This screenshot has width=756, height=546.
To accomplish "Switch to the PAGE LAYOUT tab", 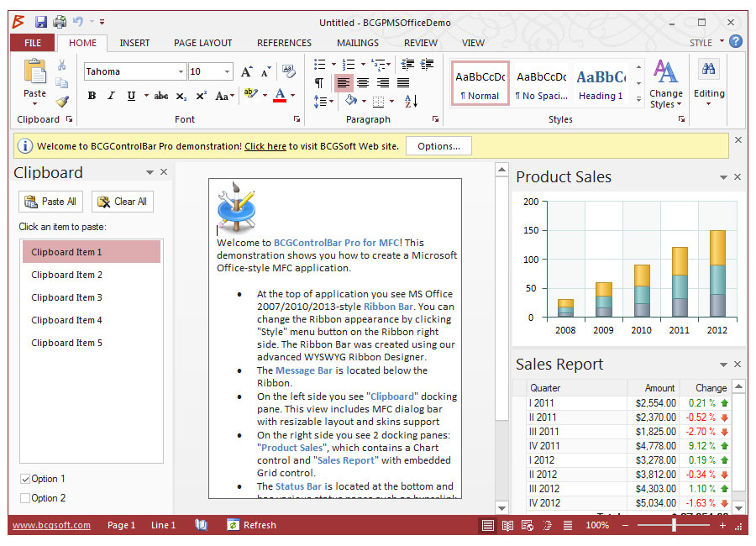I will tap(203, 43).
